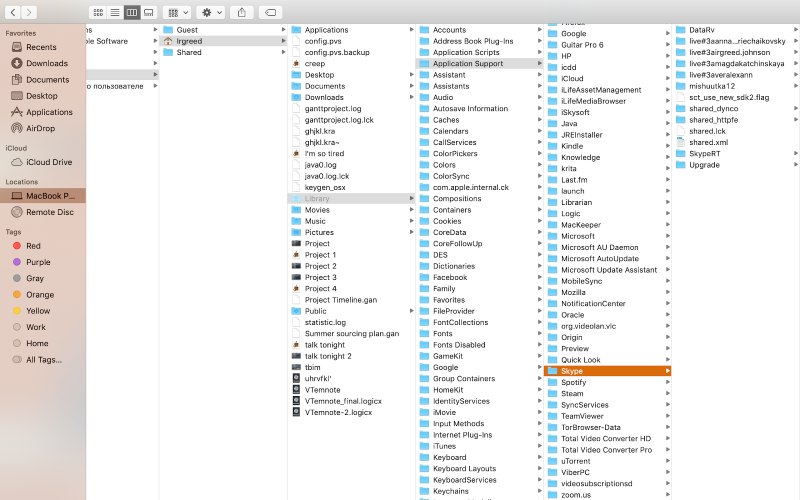This screenshot has width=800, height=500.
Task: Go back with the back arrow button
Action: 13,12
